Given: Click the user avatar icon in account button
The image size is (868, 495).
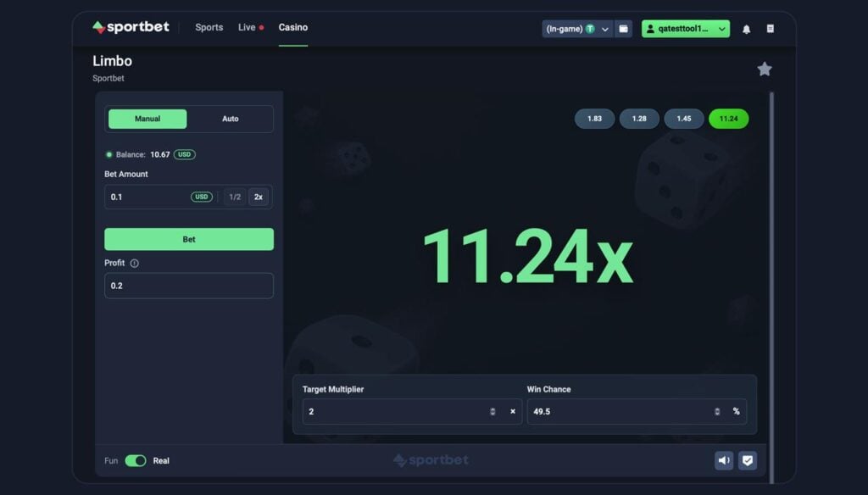Looking at the screenshot, I should [650, 29].
